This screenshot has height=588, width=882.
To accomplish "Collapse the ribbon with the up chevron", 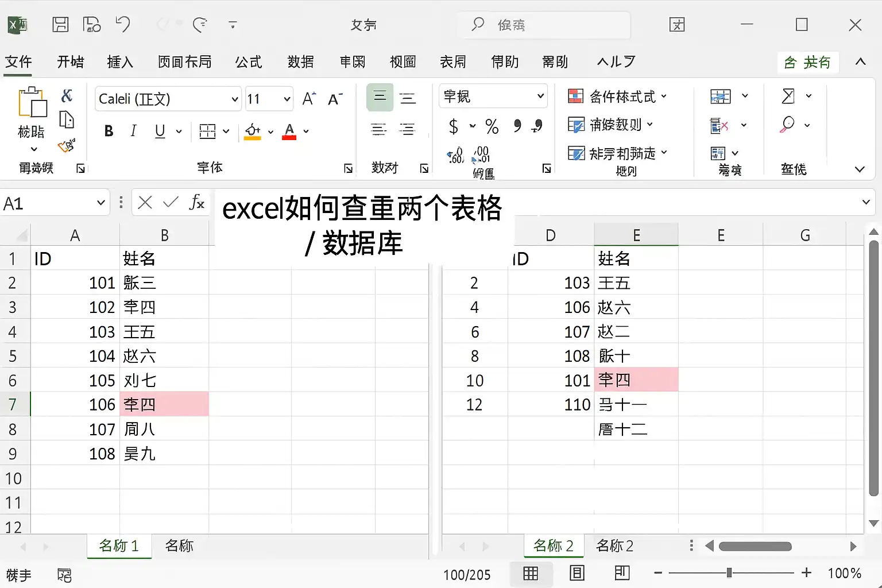I will (x=860, y=61).
